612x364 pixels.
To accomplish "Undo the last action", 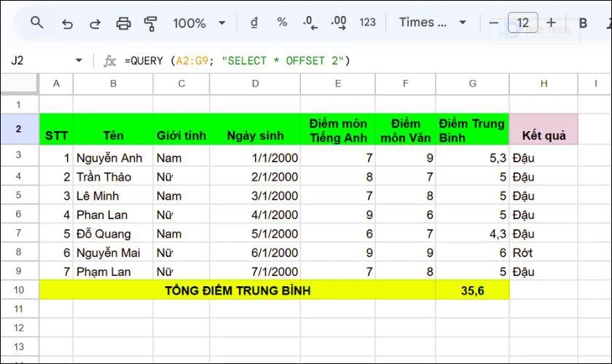I will click(67, 23).
